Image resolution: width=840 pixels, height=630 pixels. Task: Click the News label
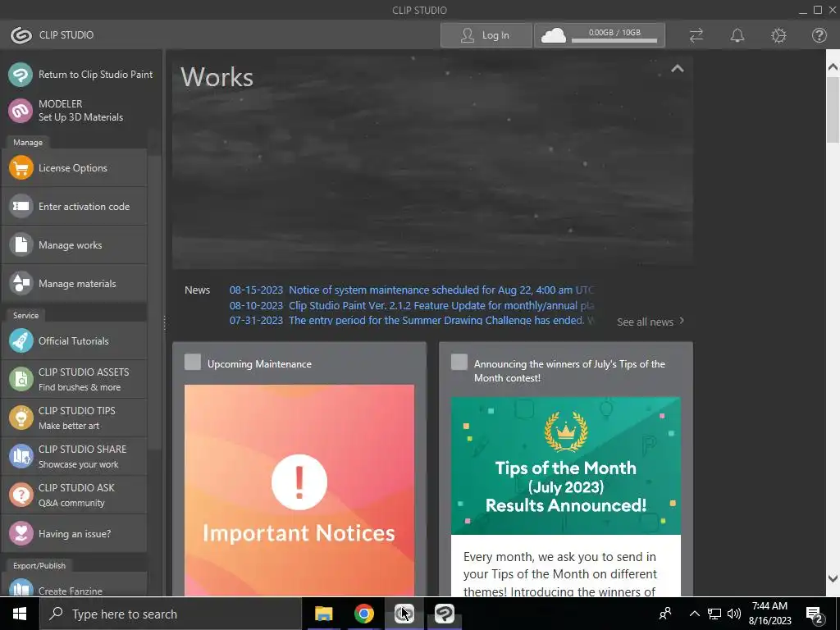tap(197, 290)
